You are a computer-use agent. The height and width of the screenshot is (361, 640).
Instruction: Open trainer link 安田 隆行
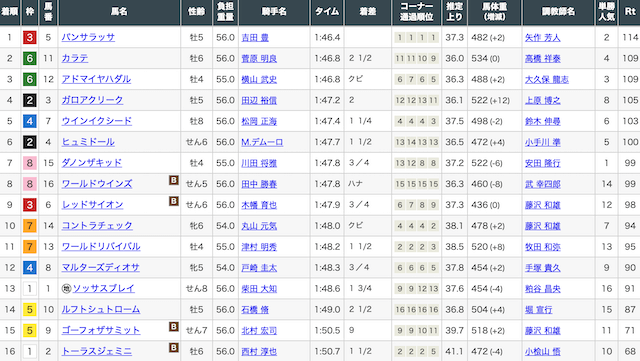542,163
